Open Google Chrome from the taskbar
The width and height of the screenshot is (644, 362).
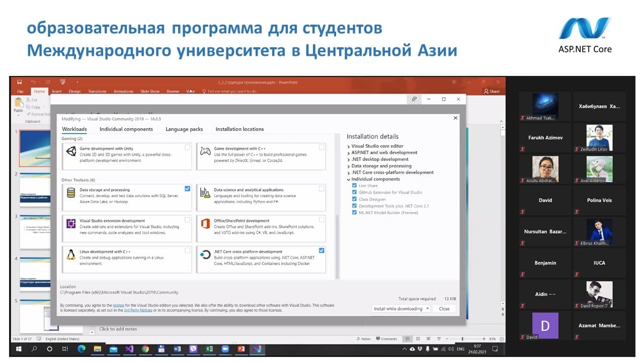click(145, 348)
